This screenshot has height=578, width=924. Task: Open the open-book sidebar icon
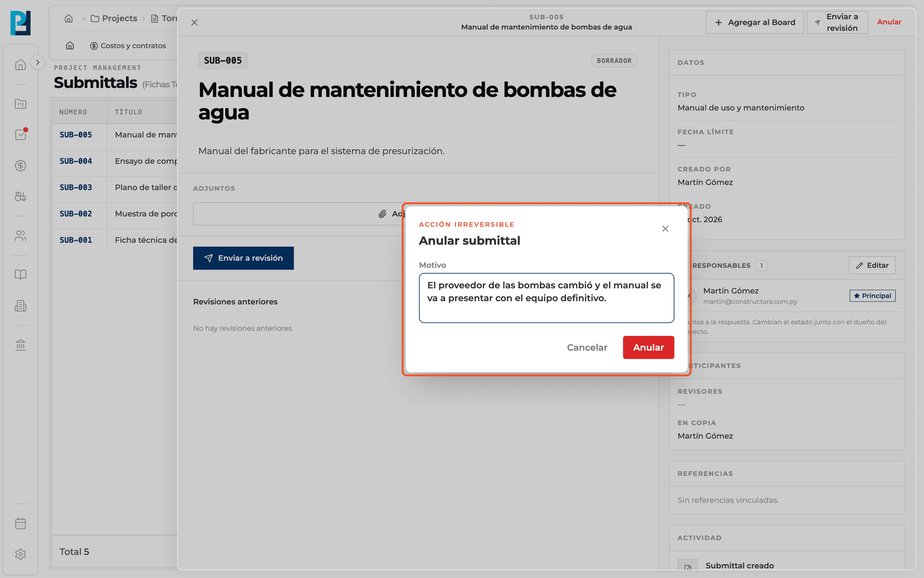(21, 275)
